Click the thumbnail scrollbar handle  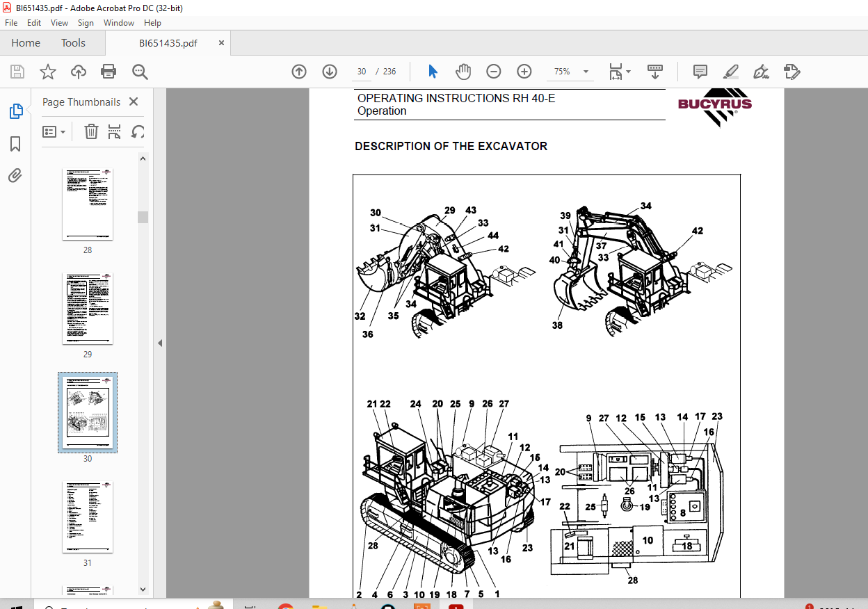click(x=143, y=217)
